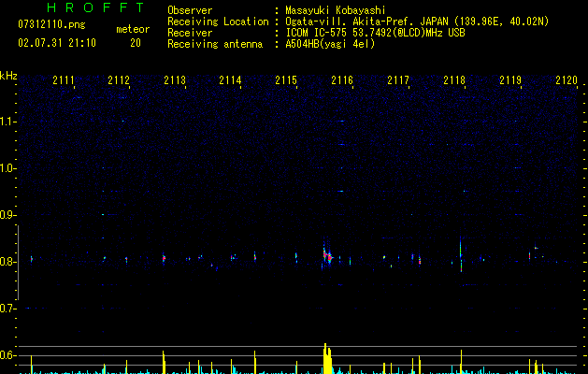This screenshot has height=374, width=588.
Task: Click the Receiving antenna label
Action: click(x=215, y=44)
